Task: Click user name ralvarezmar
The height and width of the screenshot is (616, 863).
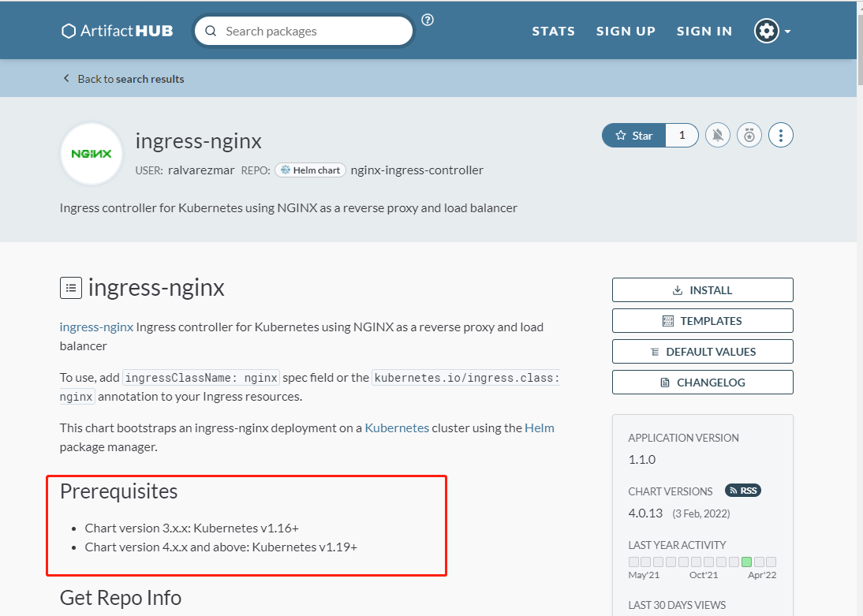Action: click(201, 170)
